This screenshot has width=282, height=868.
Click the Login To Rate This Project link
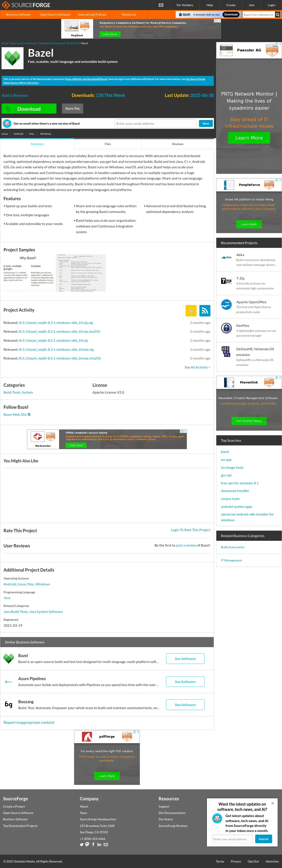[x=190, y=530]
